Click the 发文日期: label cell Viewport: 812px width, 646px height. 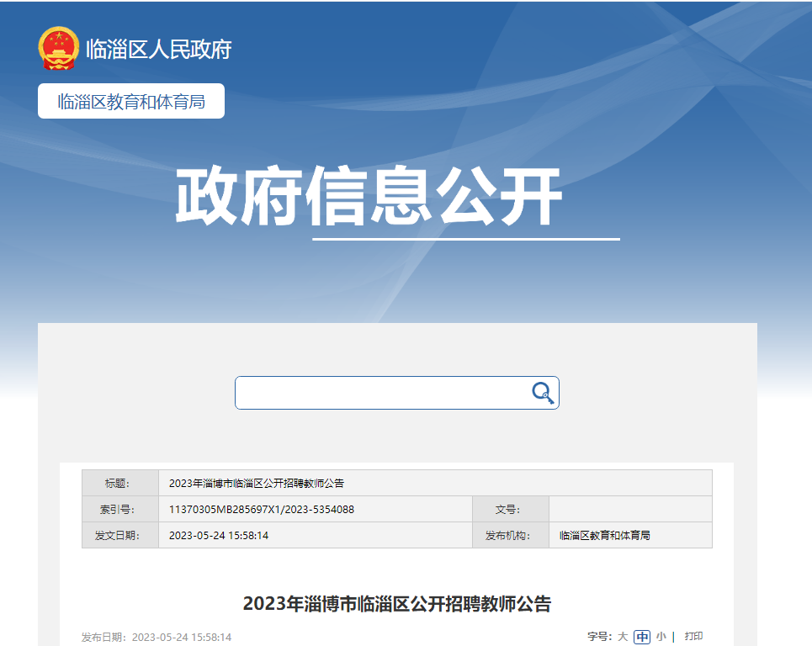pyautogui.click(x=120, y=535)
